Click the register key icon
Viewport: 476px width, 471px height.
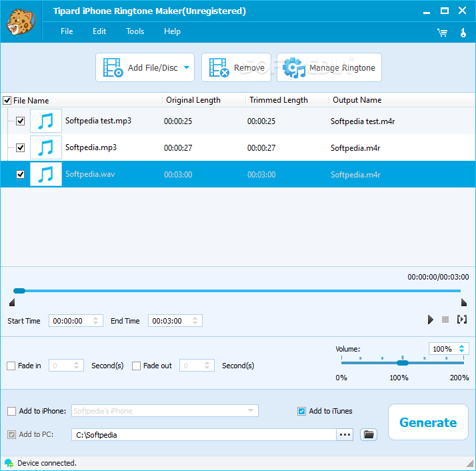click(463, 33)
